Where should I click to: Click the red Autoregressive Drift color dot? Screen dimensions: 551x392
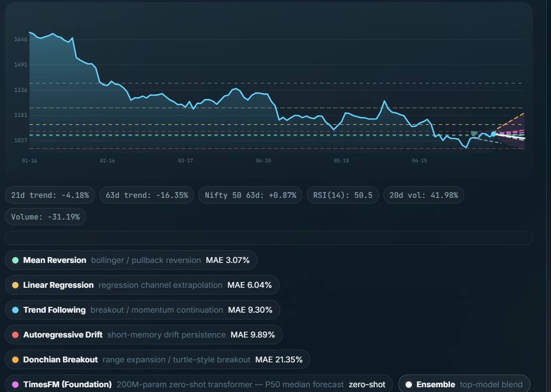tap(15, 335)
